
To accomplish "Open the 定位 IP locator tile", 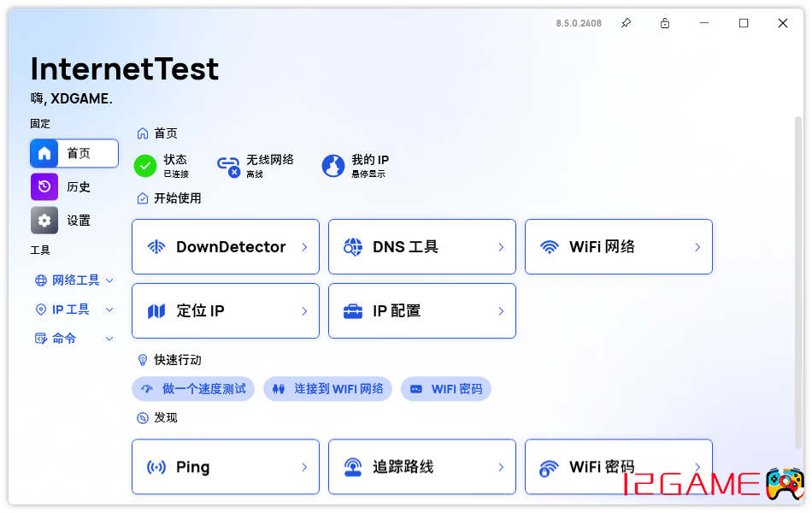I will (225, 311).
